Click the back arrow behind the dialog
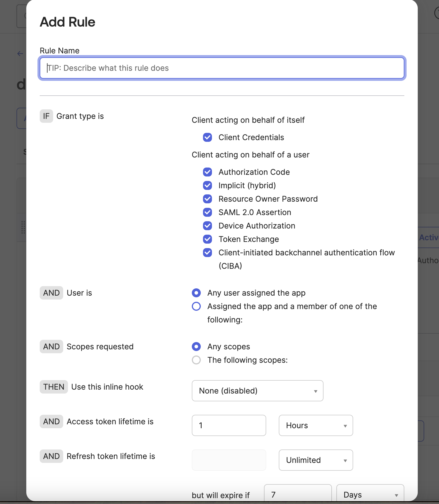The width and height of the screenshot is (439, 504). [x=20, y=53]
